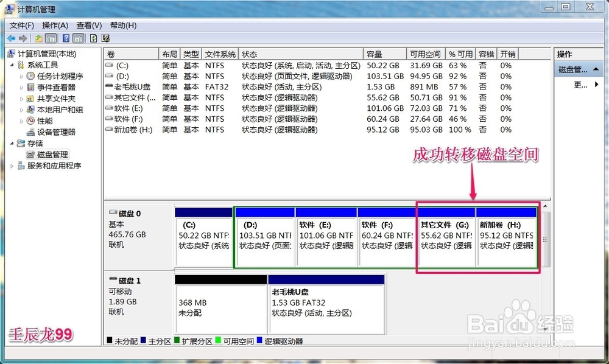Select the (D:) partition block on disk 0
609x364 pixels.
265,237
